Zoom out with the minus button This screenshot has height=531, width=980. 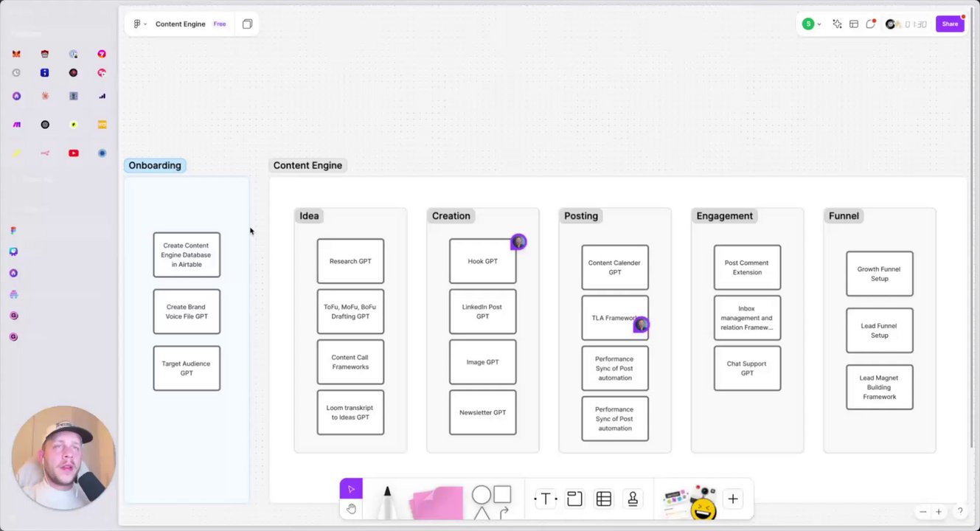click(x=922, y=512)
